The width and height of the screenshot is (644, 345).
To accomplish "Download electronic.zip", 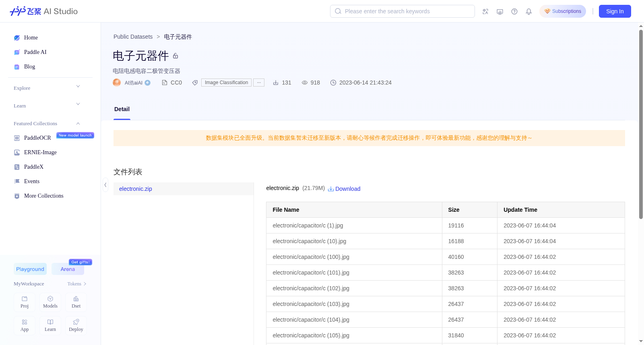I will point(344,189).
